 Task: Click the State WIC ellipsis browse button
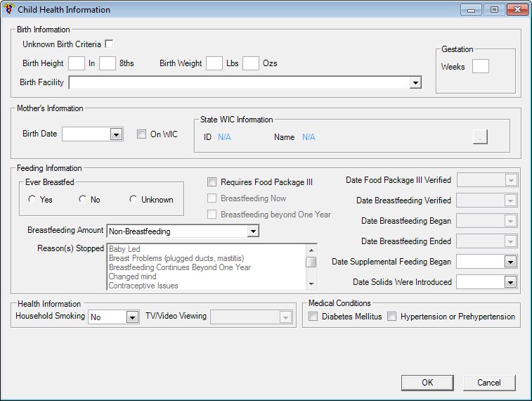480,137
